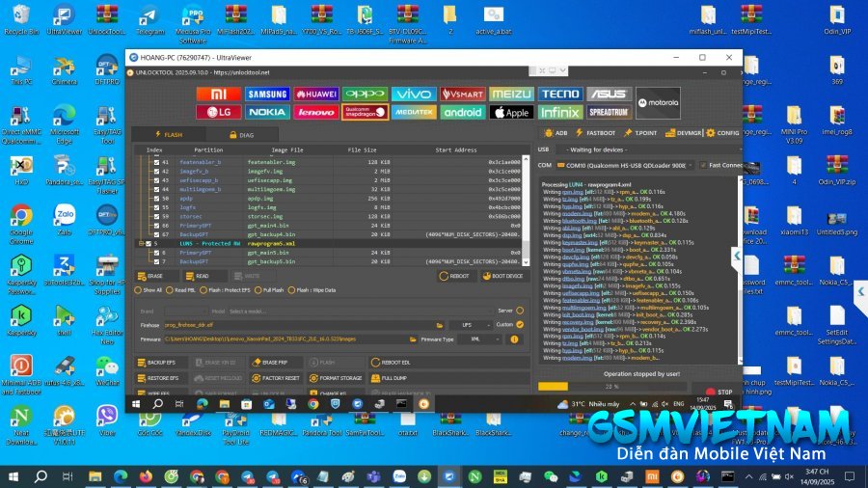The width and height of the screenshot is (868, 488).
Task: Open the Spreadtrum brand tile
Action: pyautogui.click(x=609, y=112)
